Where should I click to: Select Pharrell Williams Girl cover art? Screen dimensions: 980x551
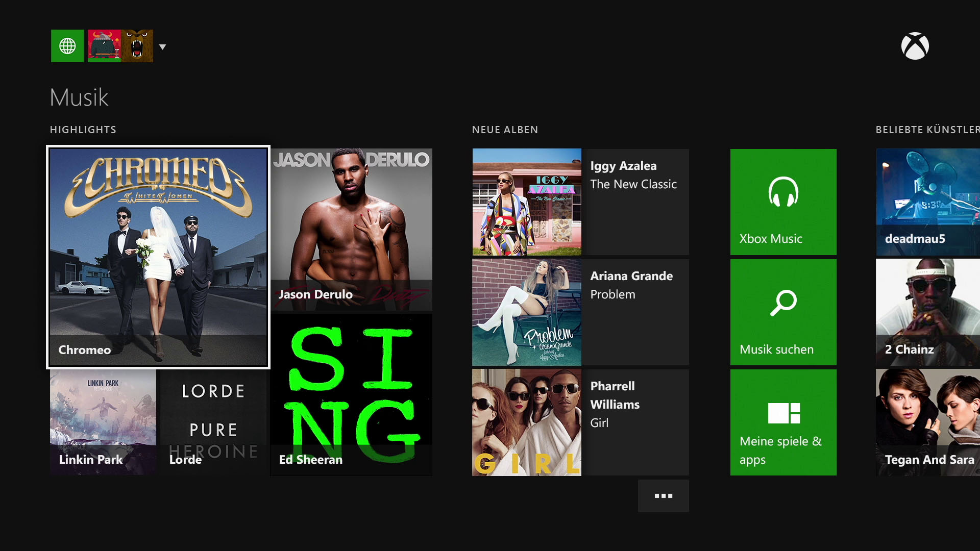pos(527,422)
